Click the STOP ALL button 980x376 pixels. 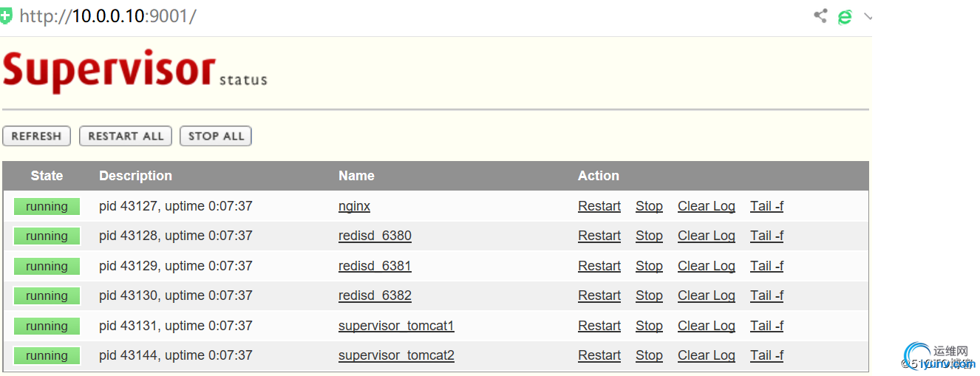pyautogui.click(x=216, y=136)
